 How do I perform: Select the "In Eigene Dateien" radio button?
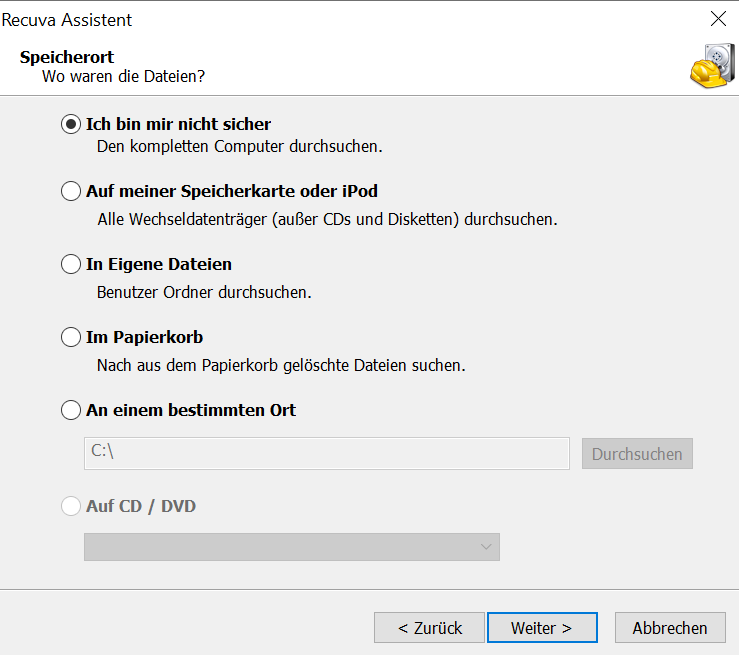pyautogui.click(x=71, y=265)
